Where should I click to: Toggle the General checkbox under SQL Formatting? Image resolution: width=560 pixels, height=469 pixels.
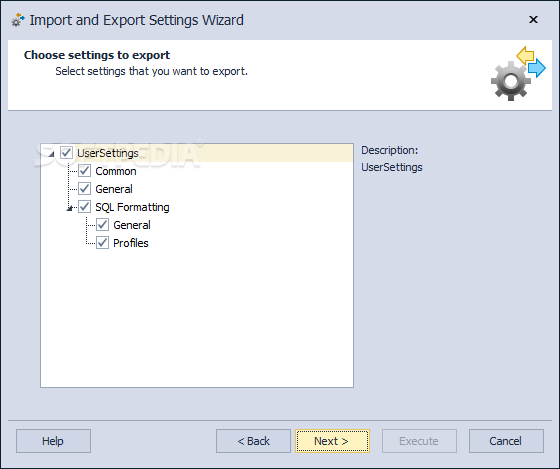point(102,225)
